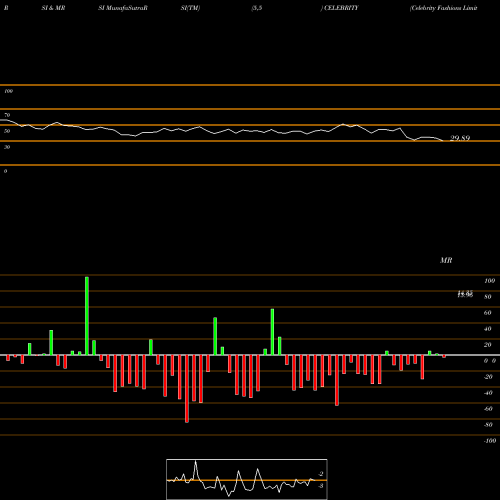Click the '(5,5' parameter text
Image resolution: width=500 pixels, height=500 pixels.
257,8
